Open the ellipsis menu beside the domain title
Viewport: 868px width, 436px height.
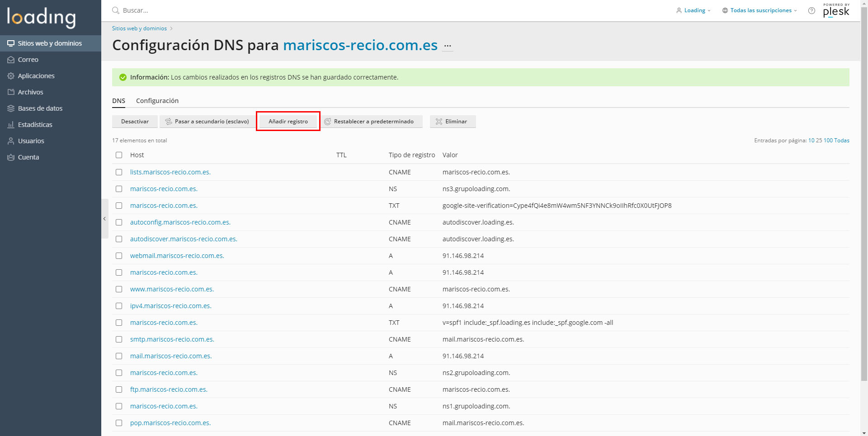pyautogui.click(x=448, y=46)
